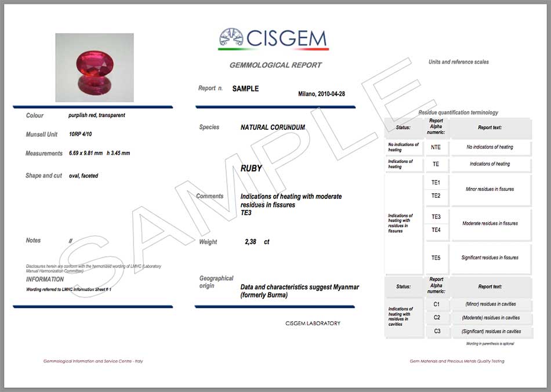Select the "GEMMOLOGICAL REPORT" title

275,65
